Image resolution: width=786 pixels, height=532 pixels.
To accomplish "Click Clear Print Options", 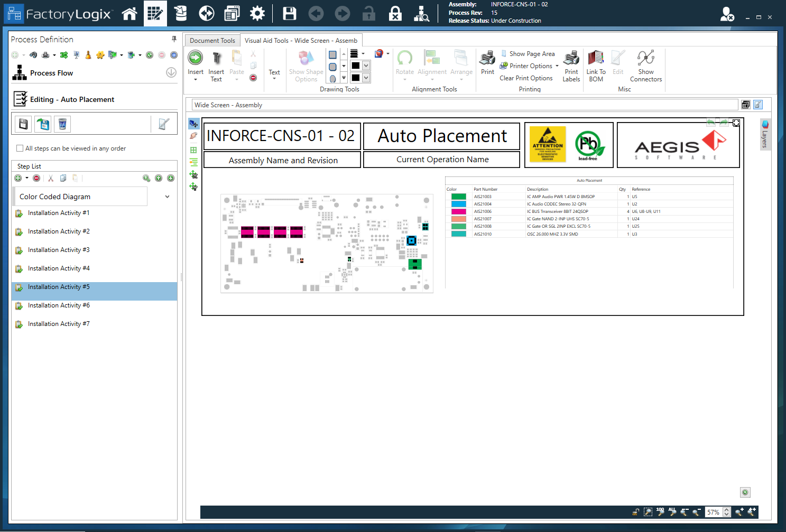I will [x=526, y=78].
